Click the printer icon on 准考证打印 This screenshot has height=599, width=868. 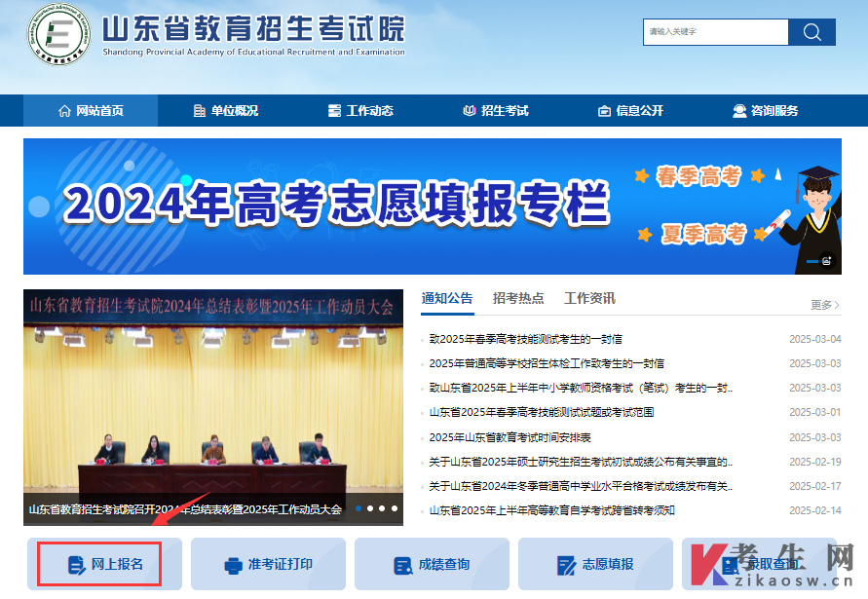point(233,566)
